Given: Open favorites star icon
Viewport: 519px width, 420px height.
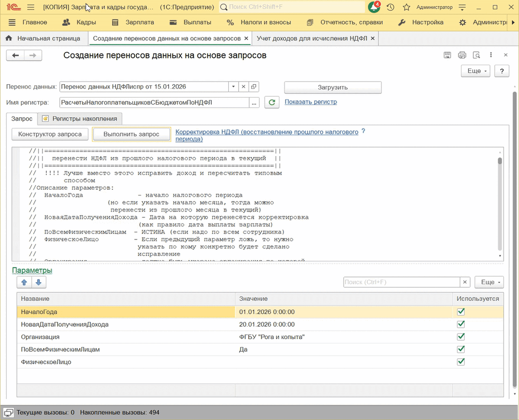Looking at the screenshot, I should (x=407, y=7).
